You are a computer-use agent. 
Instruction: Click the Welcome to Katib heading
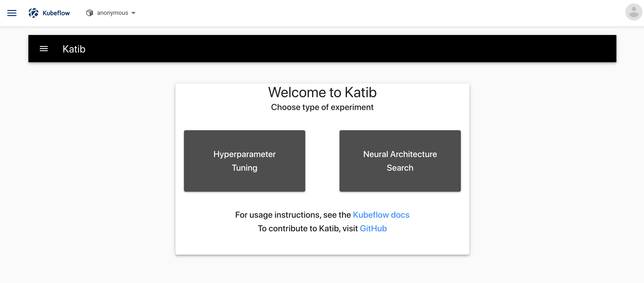(322, 92)
